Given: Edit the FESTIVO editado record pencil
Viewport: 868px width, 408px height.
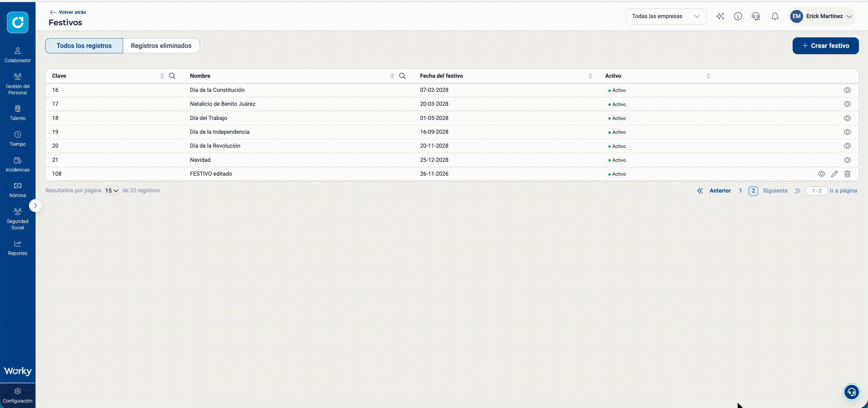Looking at the screenshot, I should click(834, 174).
